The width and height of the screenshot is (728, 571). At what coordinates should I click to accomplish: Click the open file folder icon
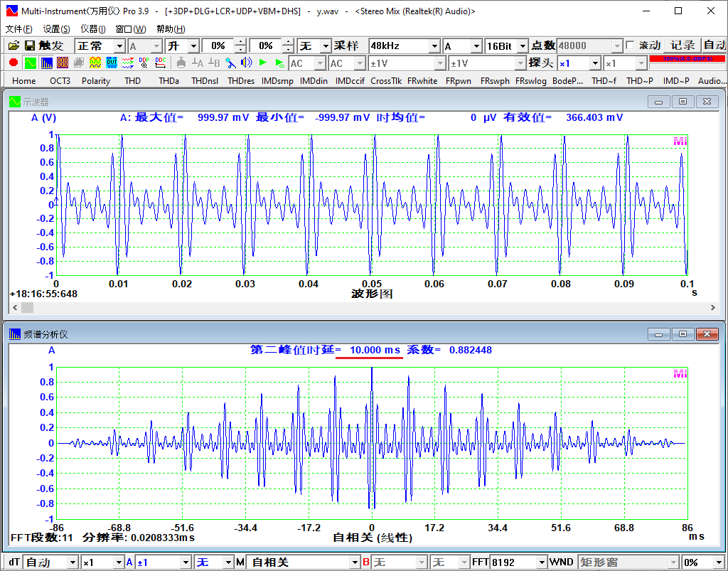point(14,46)
